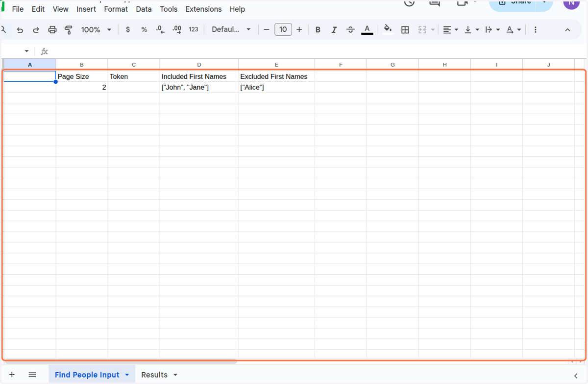588x384 pixels.
Task: Add a new sheet with plus icon
Action: [12, 375]
